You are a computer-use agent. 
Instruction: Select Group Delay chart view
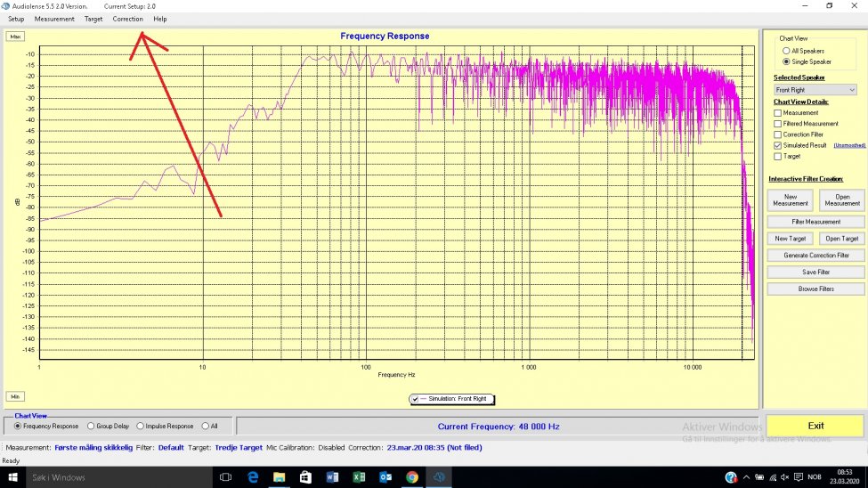click(x=91, y=427)
